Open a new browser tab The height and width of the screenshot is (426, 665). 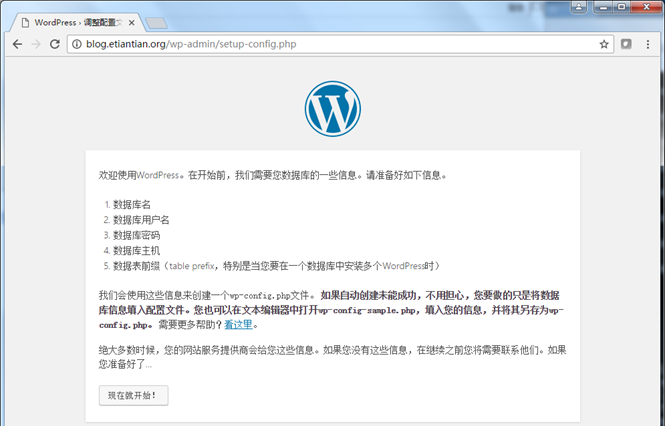(x=156, y=23)
